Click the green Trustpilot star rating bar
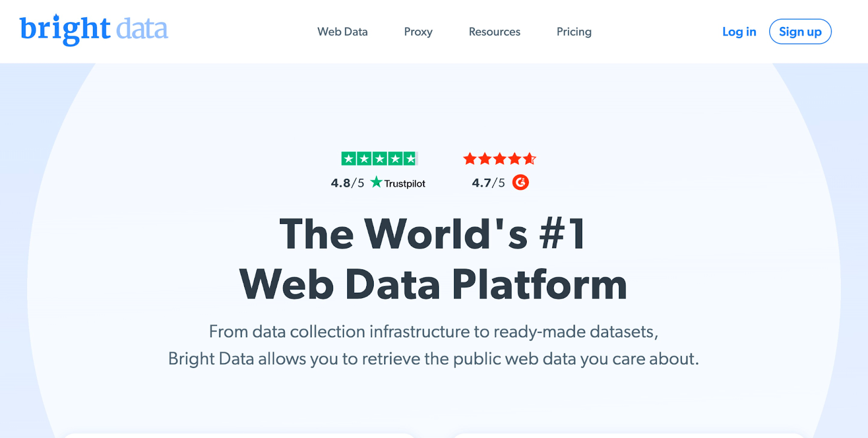Screen dimensions: 868x438 (x=379, y=159)
